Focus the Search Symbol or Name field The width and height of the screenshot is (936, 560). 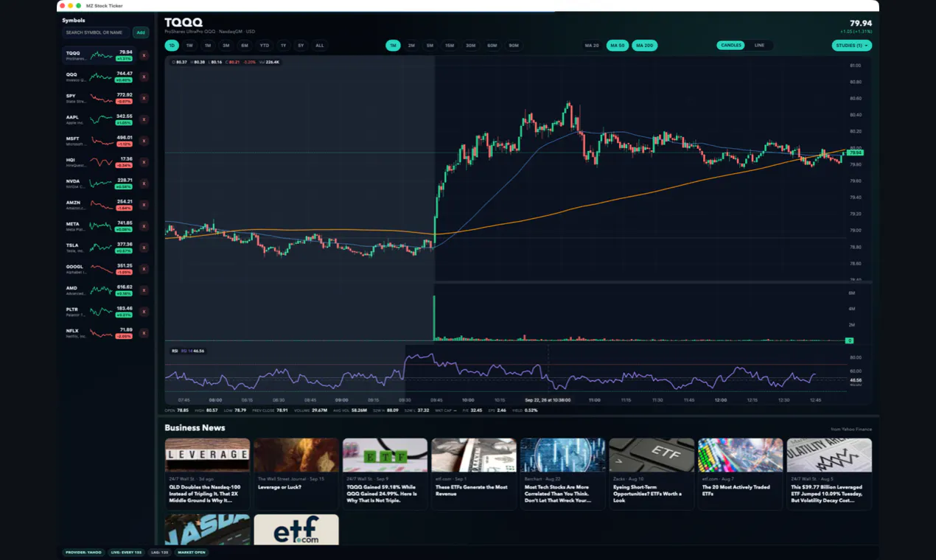[x=96, y=32]
